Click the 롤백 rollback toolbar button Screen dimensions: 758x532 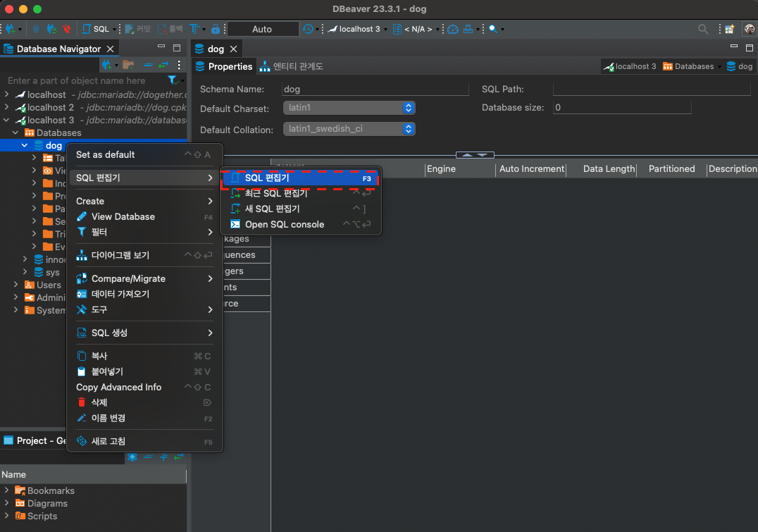pyautogui.click(x=170, y=29)
